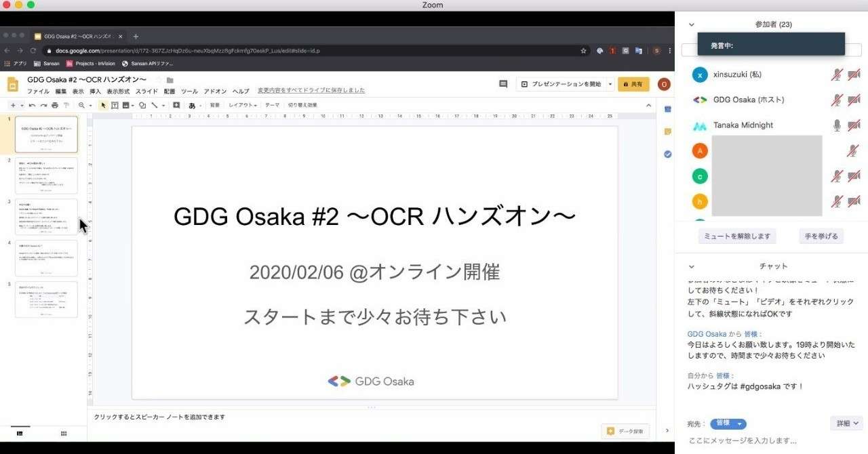Screen dimensions: 868x454
Task: Collapse the チャット chat panel chevron
Action: [691, 266]
